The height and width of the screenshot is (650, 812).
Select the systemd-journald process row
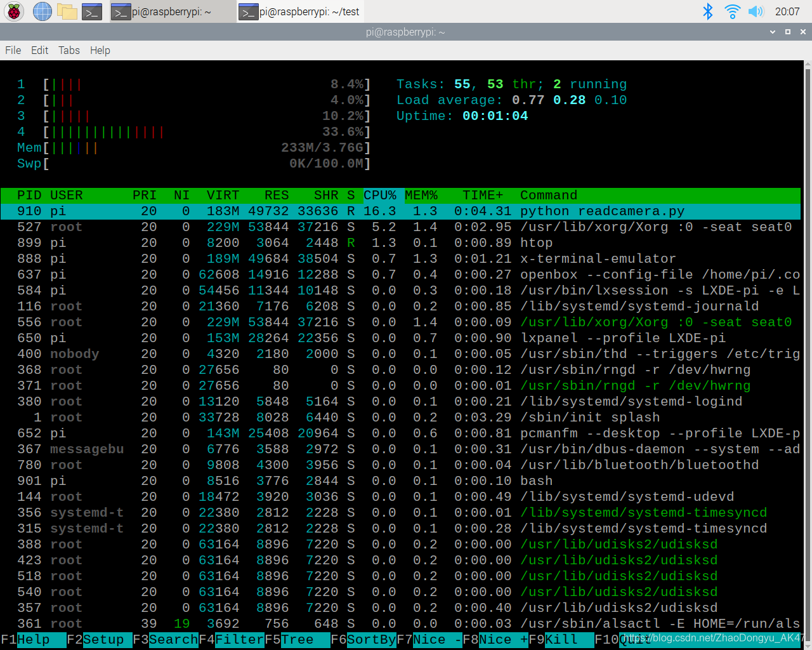click(400, 307)
